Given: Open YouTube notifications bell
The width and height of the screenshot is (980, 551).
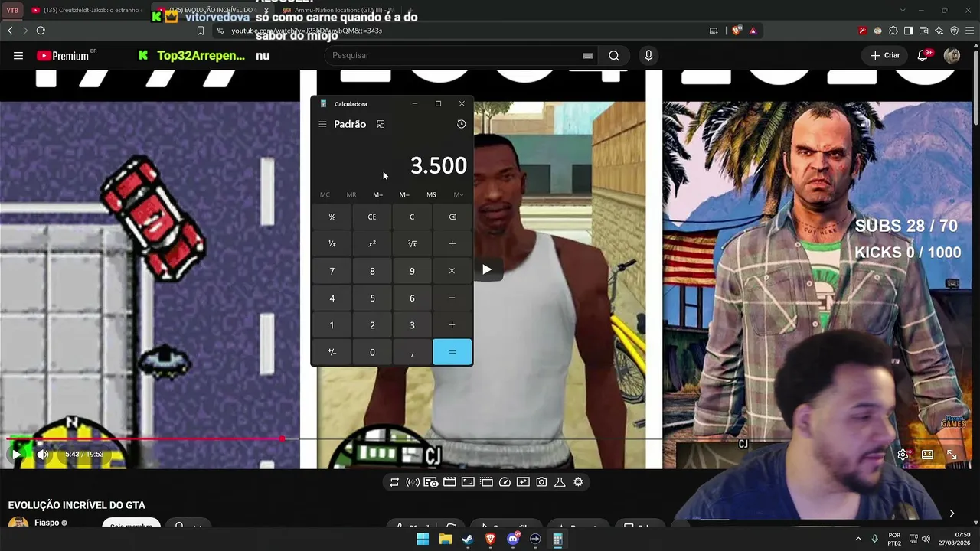Looking at the screenshot, I should click(923, 55).
